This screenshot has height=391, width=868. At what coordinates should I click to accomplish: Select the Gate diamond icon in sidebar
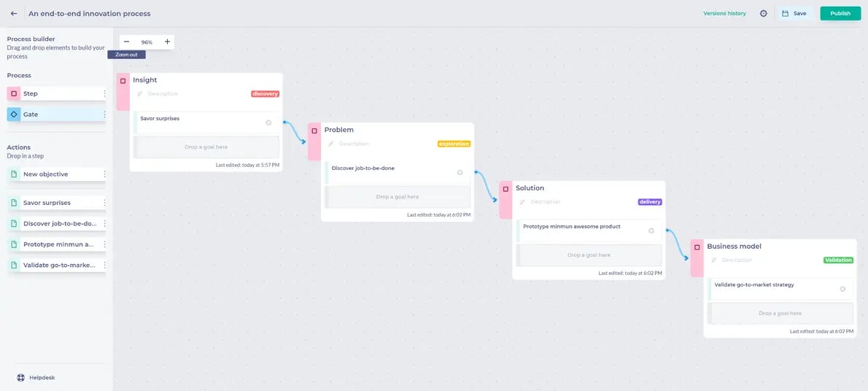point(14,114)
